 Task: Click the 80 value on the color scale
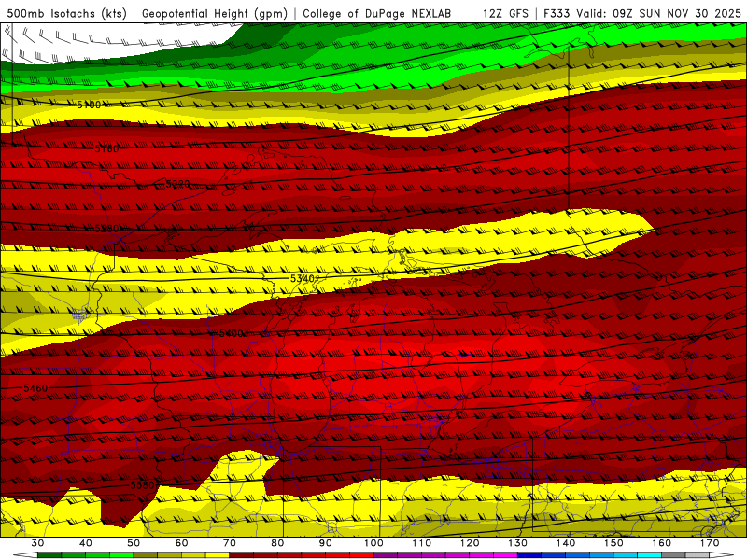coord(277,543)
